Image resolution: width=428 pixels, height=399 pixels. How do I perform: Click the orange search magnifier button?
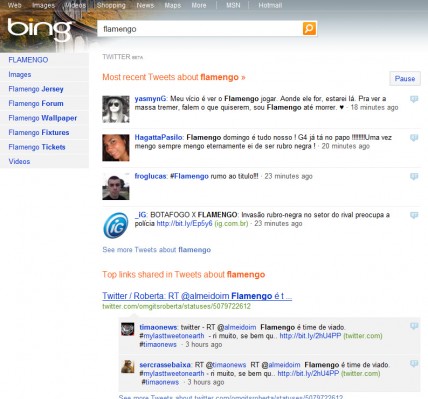tap(309, 29)
